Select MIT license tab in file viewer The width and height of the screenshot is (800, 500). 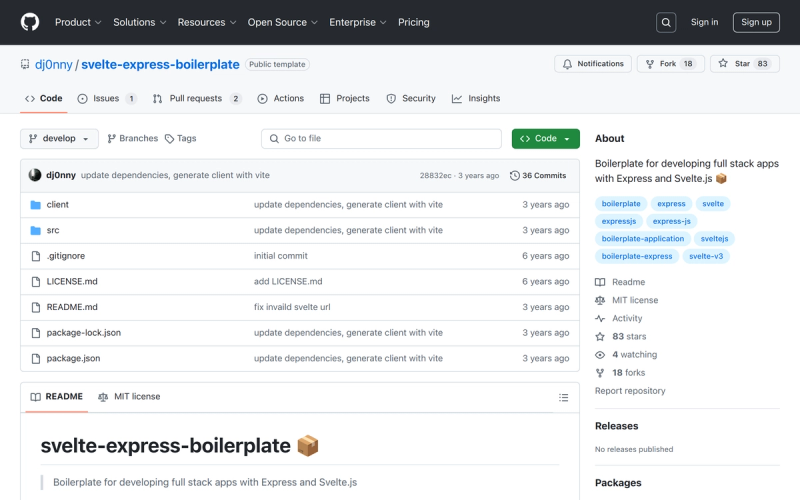point(129,397)
